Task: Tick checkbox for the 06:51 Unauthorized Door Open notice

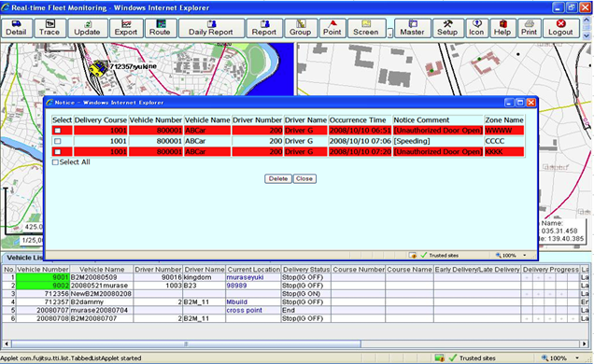Action: 58,131
